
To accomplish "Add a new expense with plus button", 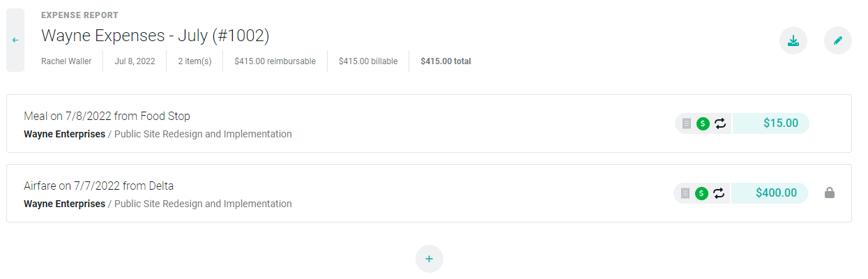I will pos(429,259).
